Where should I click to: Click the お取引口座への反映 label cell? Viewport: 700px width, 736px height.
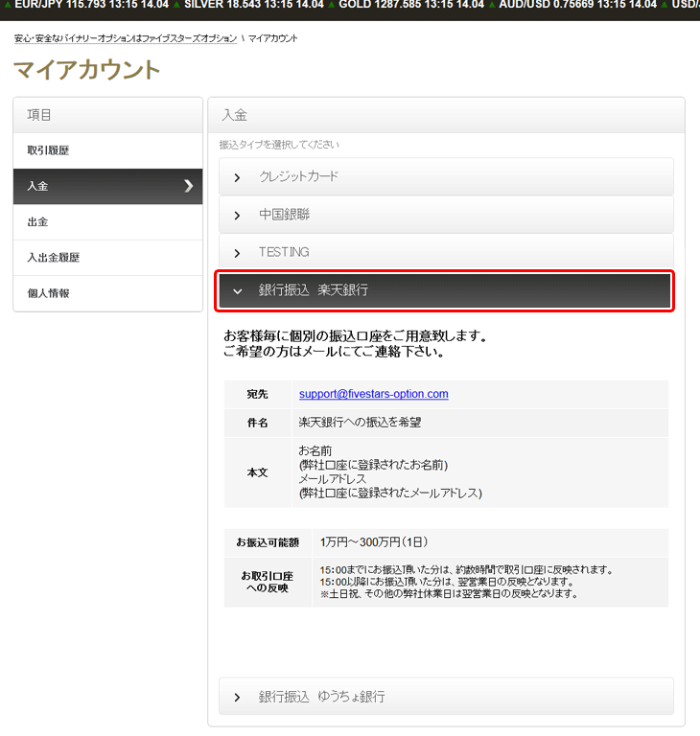click(x=268, y=583)
